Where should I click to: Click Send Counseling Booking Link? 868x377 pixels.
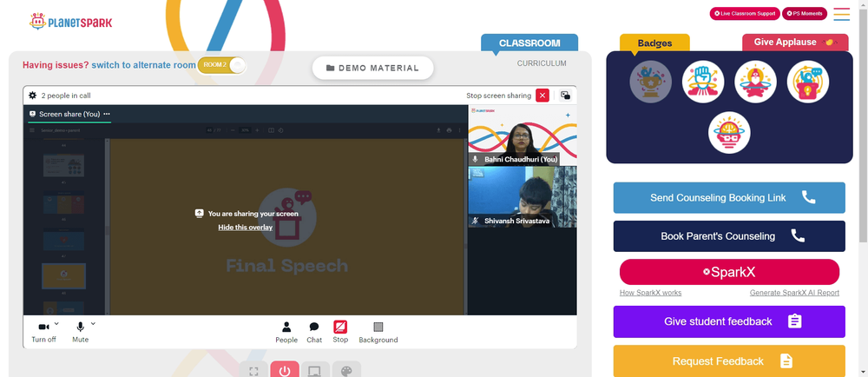pyautogui.click(x=729, y=198)
